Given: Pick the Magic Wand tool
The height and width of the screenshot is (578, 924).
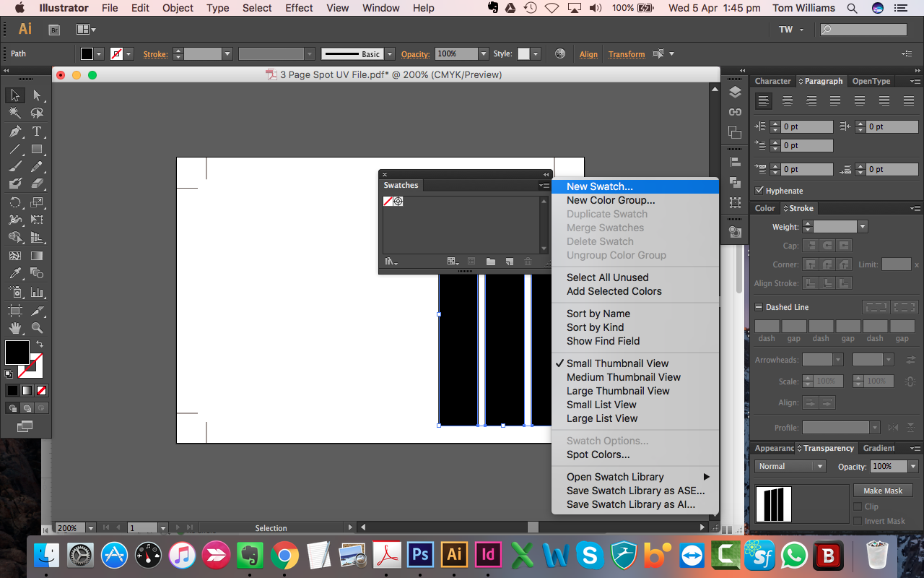Looking at the screenshot, I should [15, 113].
